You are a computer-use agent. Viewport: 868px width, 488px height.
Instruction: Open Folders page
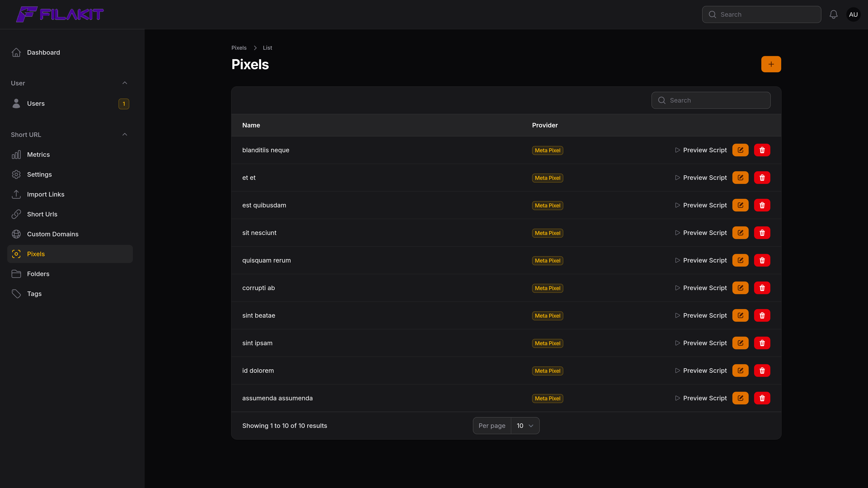pos(70,274)
